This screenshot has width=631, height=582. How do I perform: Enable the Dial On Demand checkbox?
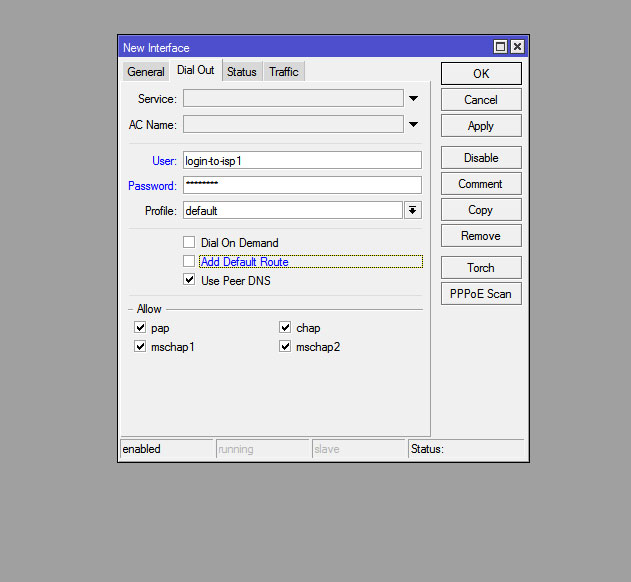pyautogui.click(x=189, y=243)
